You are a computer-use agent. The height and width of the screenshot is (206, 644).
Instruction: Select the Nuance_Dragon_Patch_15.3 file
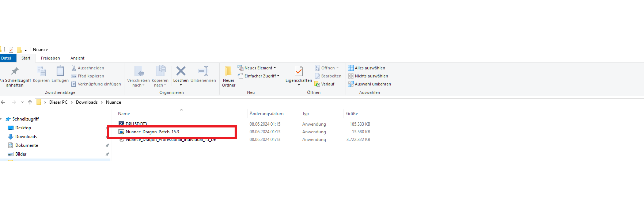click(x=152, y=132)
